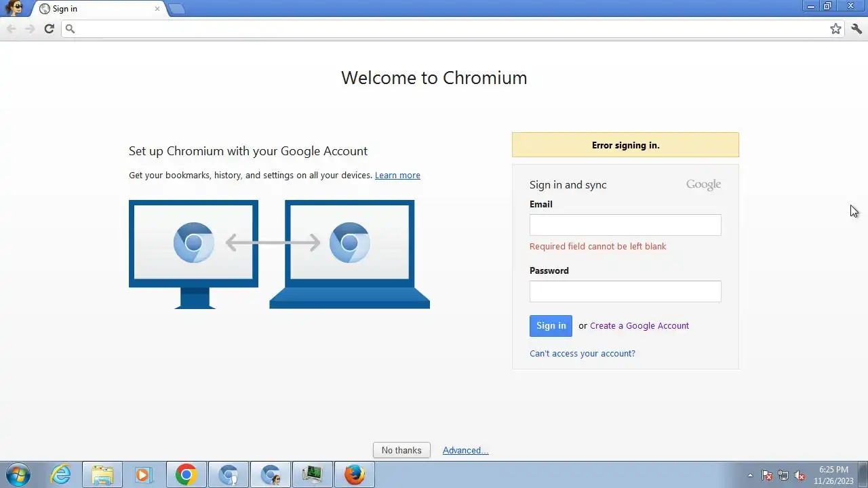Open Windows Media Player from the taskbar
This screenshot has width=868, height=488.
coord(144,474)
